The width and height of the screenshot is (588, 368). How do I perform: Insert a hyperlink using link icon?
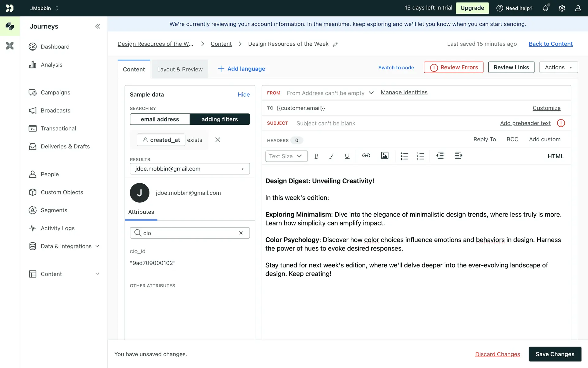pos(366,156)
